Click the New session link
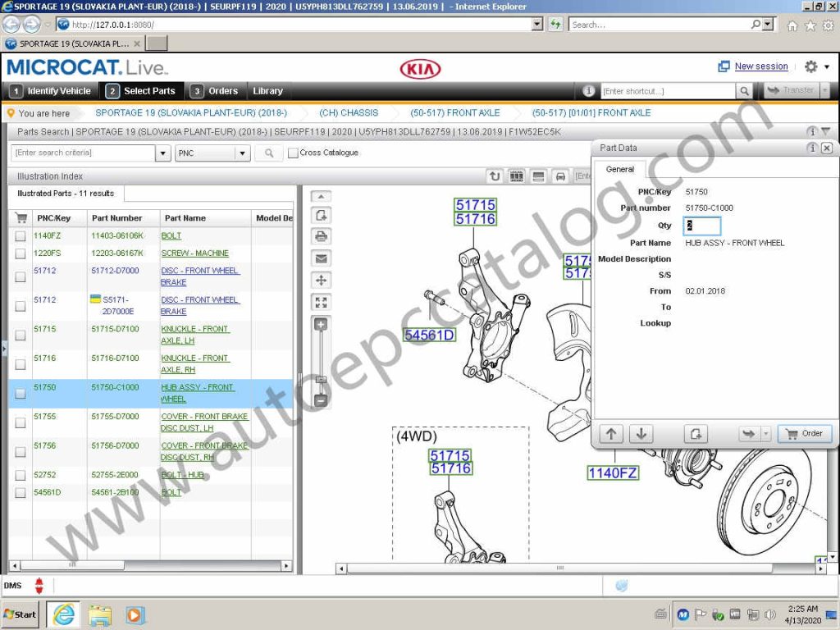This screenshot has width=840, height=630. pyautogui.click(x=760, y=66)
